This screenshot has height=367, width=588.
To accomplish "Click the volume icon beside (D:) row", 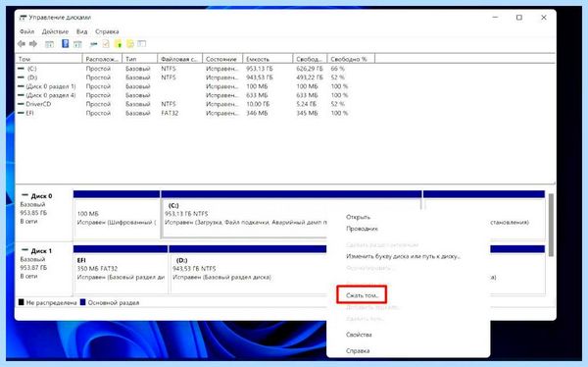I will (21, 78).
